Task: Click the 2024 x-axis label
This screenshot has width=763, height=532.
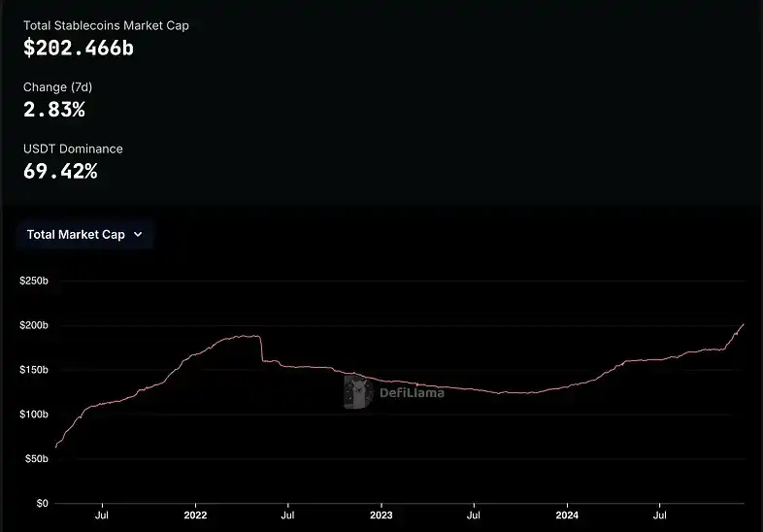Action: [567, 516]
